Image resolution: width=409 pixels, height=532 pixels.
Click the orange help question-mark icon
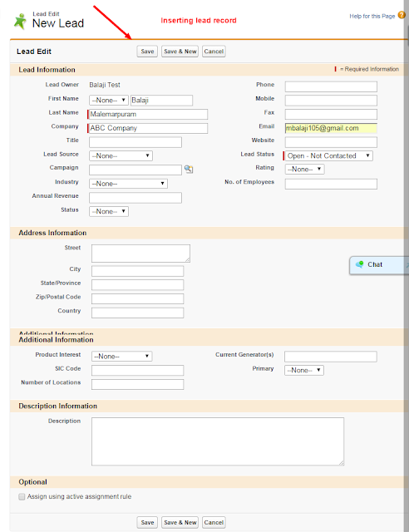coord(402,15)
